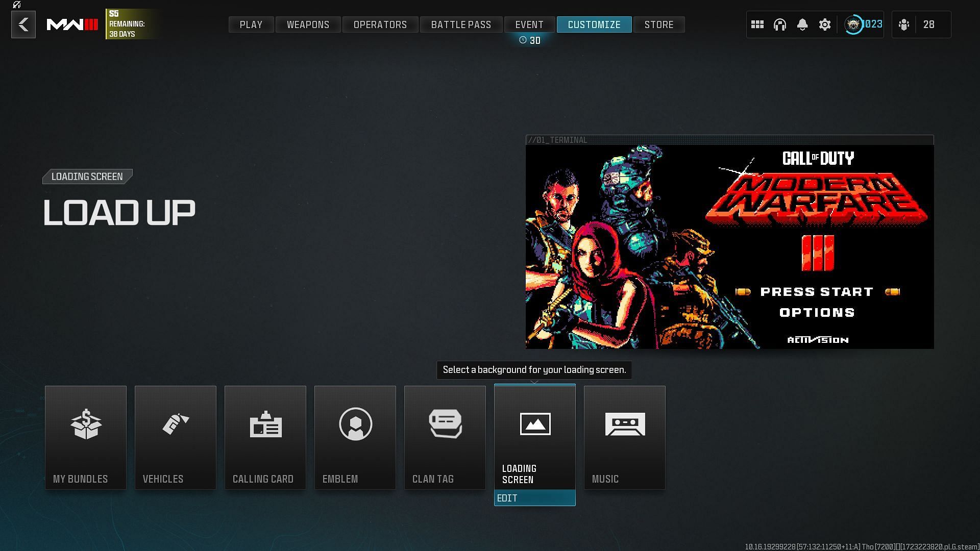Click the Event tab to explore rewards
The image size is (980, 551).
(530, 24)
